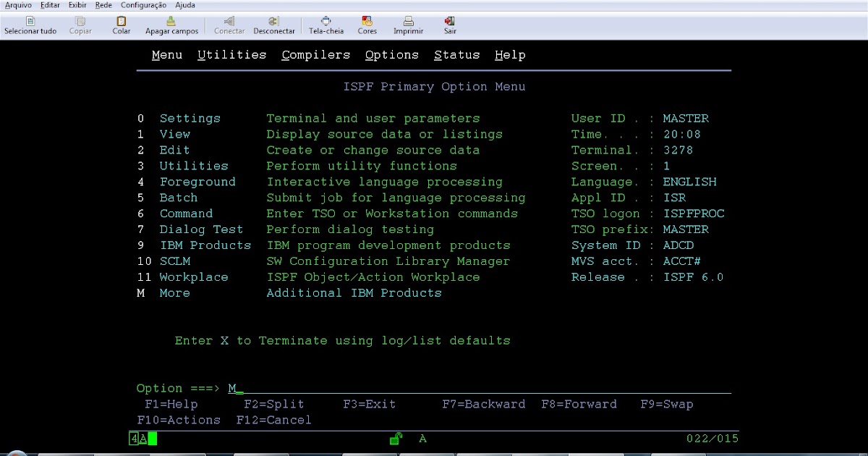The height and width of the screenshot is (456, 868).
Task: Open the Utilities ISPF menu
Action: [x=232, y=54]
